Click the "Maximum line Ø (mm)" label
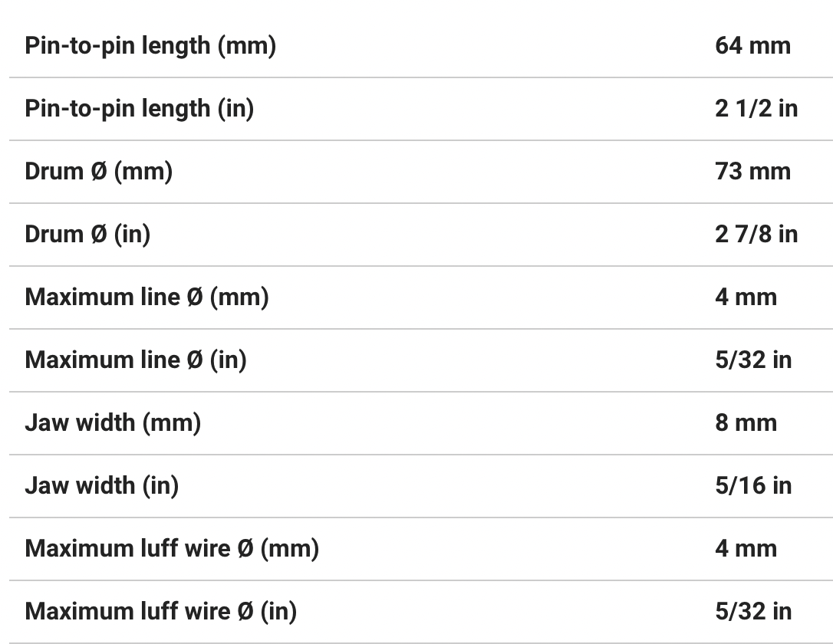The height and width of the screenshot is (644, 833). [147, 297]
